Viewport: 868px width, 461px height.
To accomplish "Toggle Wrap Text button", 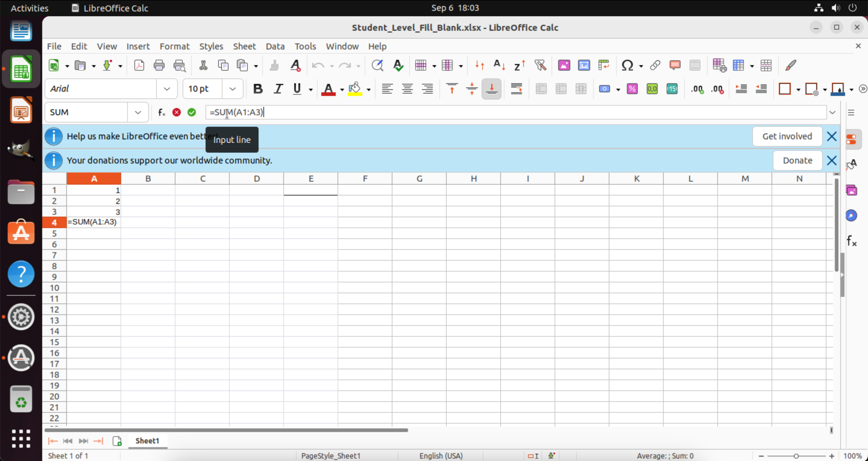I will [x=516, y=89].
